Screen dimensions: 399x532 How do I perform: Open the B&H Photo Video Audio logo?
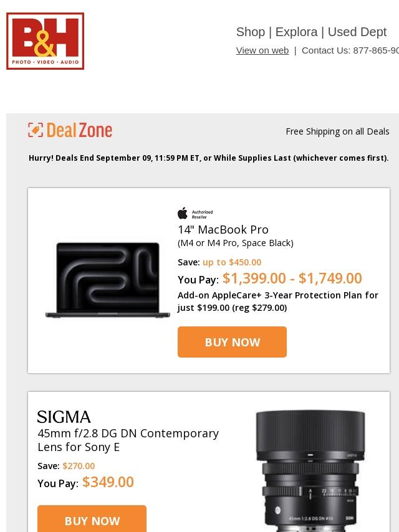pos(45,41)
